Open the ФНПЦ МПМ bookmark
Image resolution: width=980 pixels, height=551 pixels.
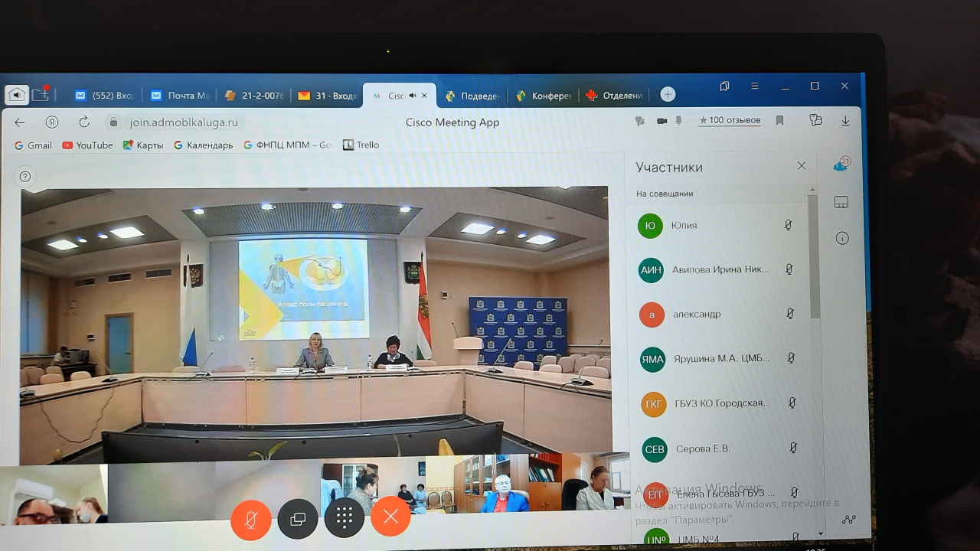[287, 145]
